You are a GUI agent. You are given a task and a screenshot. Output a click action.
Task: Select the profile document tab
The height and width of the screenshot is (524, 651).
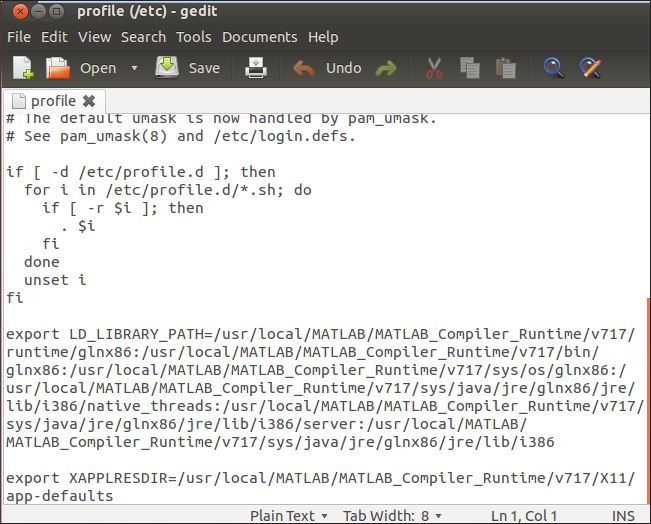[54, 101]
